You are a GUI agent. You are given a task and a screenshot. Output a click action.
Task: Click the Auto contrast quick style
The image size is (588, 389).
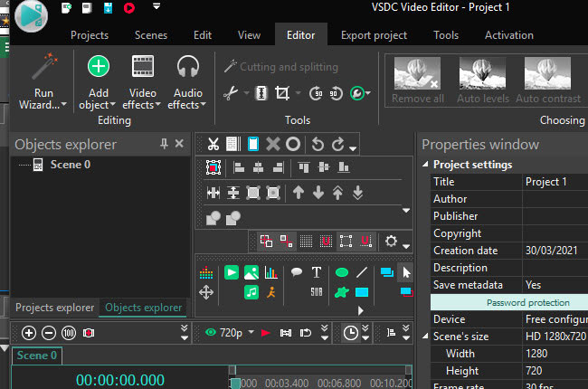tap(548, 80)
